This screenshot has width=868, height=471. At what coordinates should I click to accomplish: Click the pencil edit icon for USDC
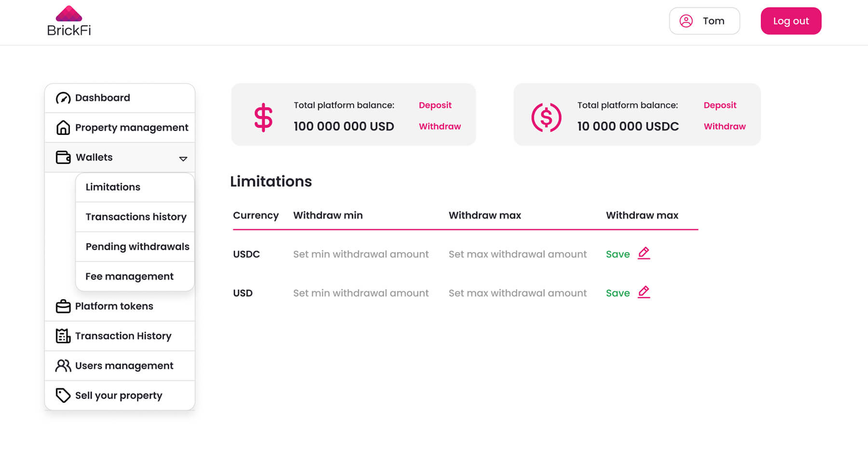click(x=644, y=253)
